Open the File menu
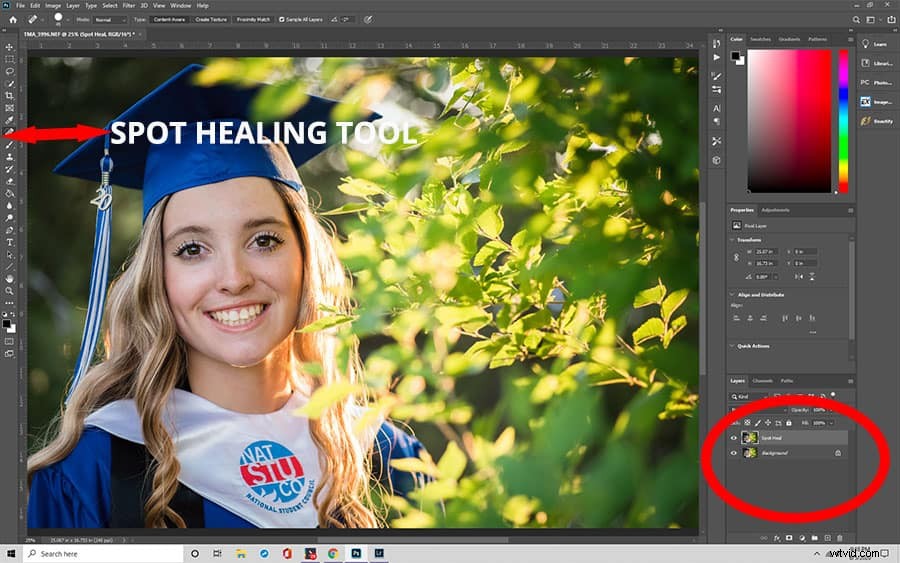Screen dimensions: 900x563 click(20, 5)
